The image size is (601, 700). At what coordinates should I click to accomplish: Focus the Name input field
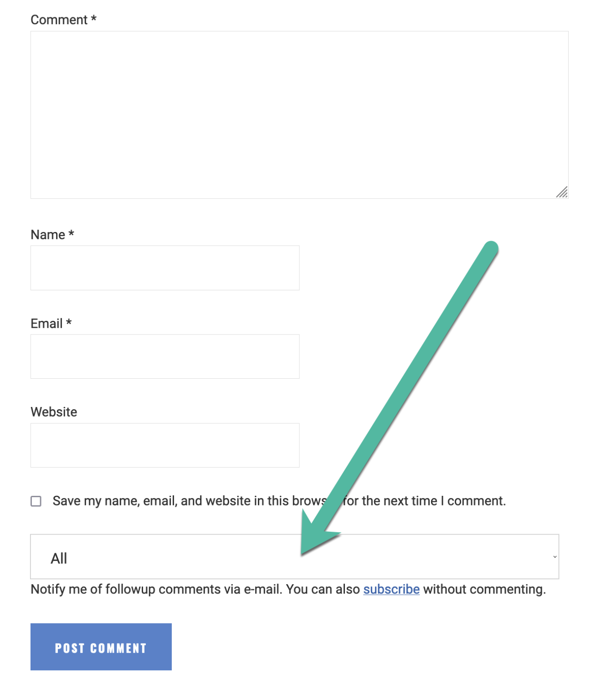click(164, 268)
